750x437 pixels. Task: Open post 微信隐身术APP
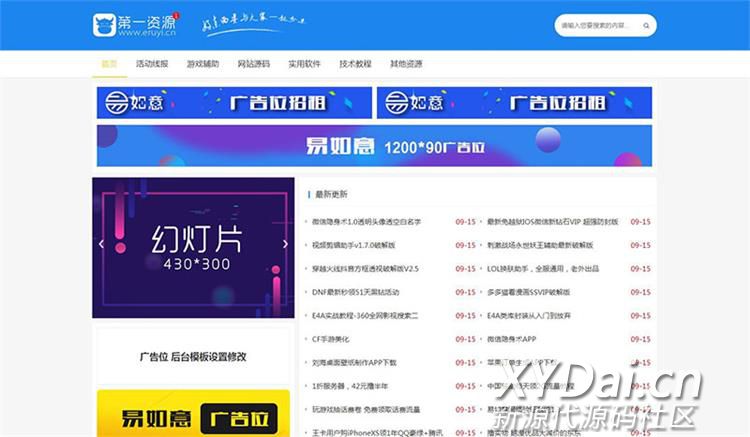(x=511, y=339)
